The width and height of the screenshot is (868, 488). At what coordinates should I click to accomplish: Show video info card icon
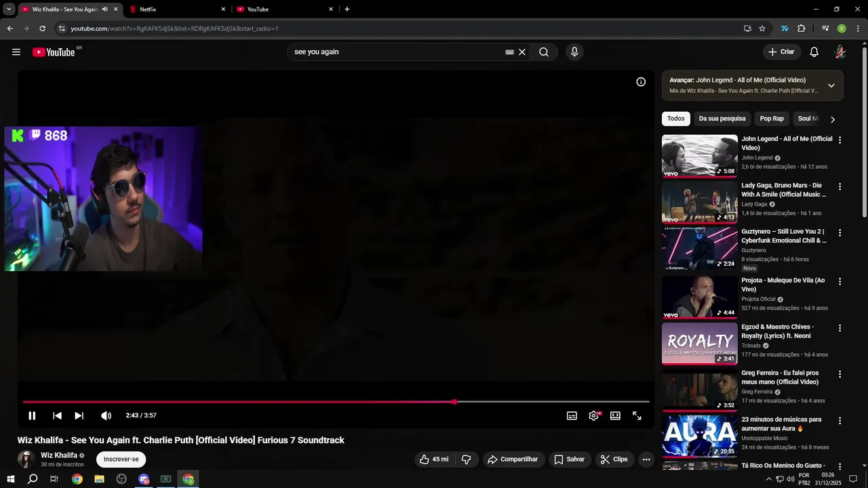(641, 82)
